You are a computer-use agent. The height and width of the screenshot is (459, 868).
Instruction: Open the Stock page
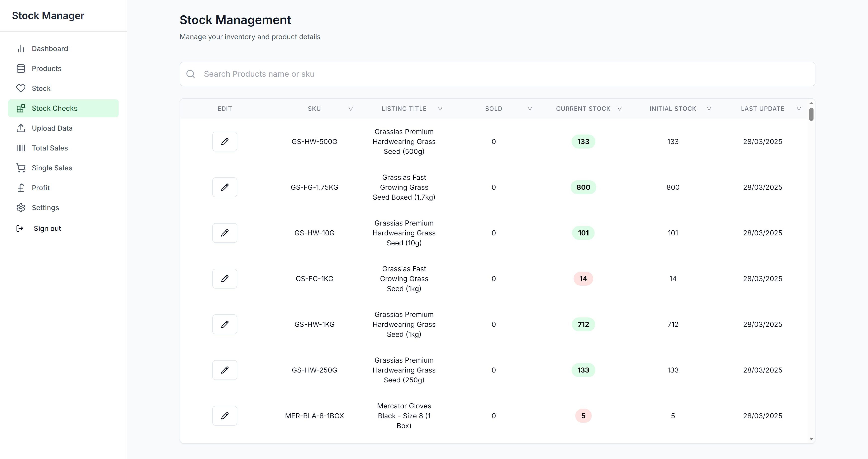[63, 88]
